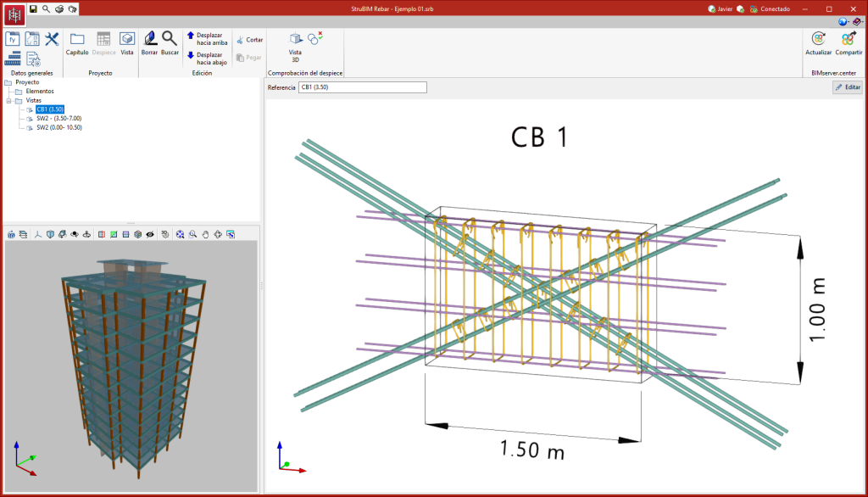Open the plan layout icon in Datos generales
The image size is (868, 497).
click(32, 39)
